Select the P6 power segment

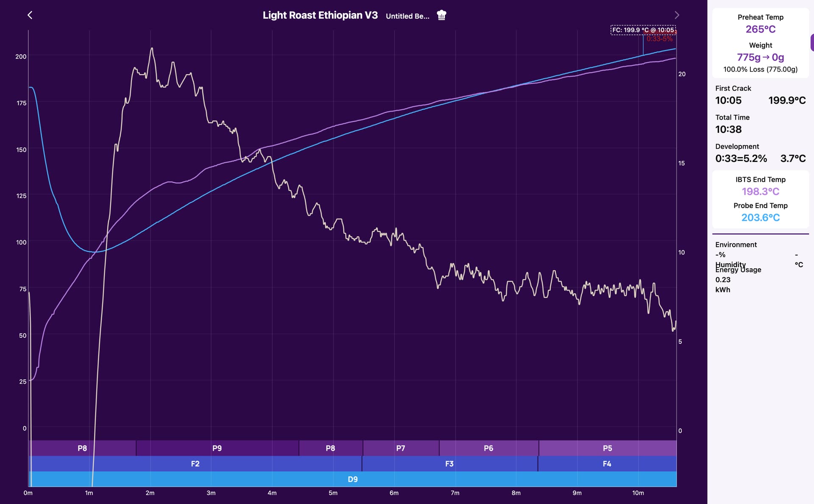[x=488, y=448]
